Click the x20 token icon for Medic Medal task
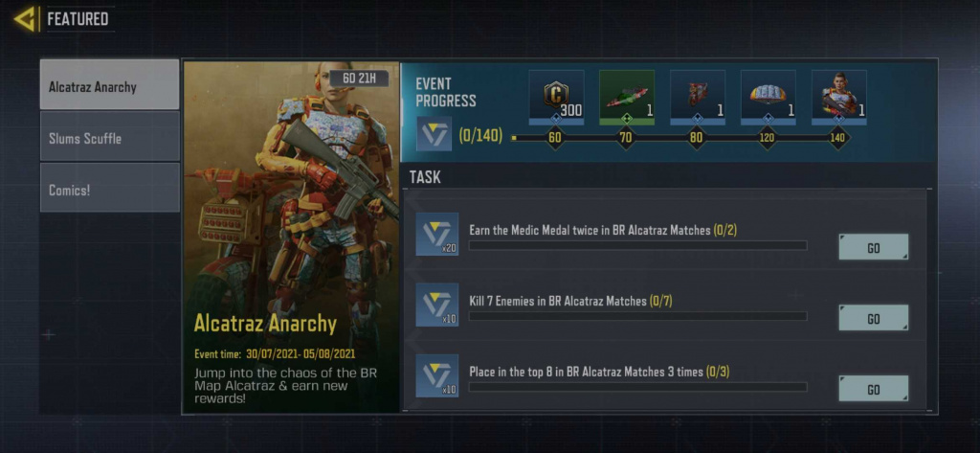 click(436, 234)
